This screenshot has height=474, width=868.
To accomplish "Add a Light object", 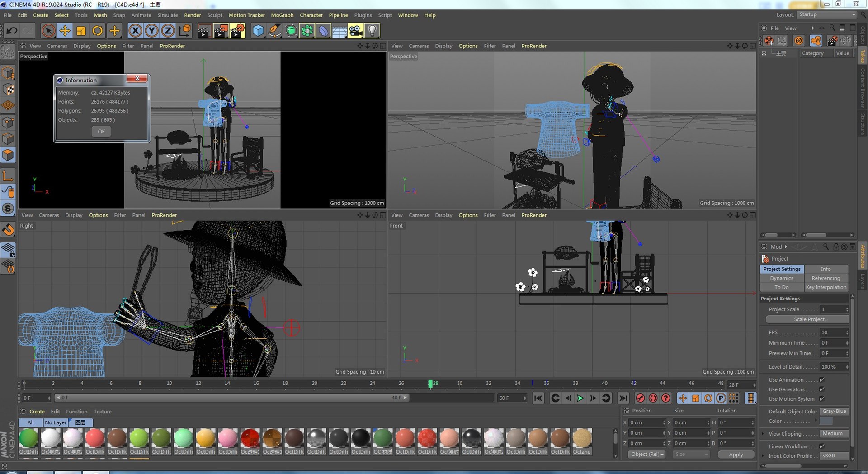I will point(372,31).
